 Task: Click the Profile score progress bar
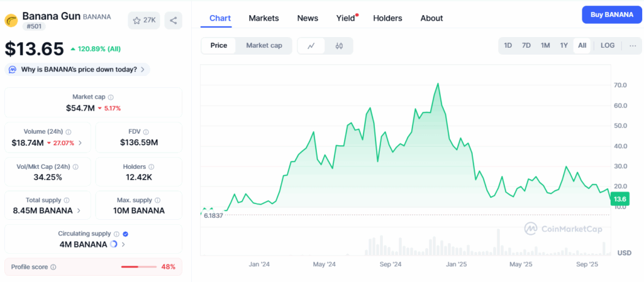138,267
